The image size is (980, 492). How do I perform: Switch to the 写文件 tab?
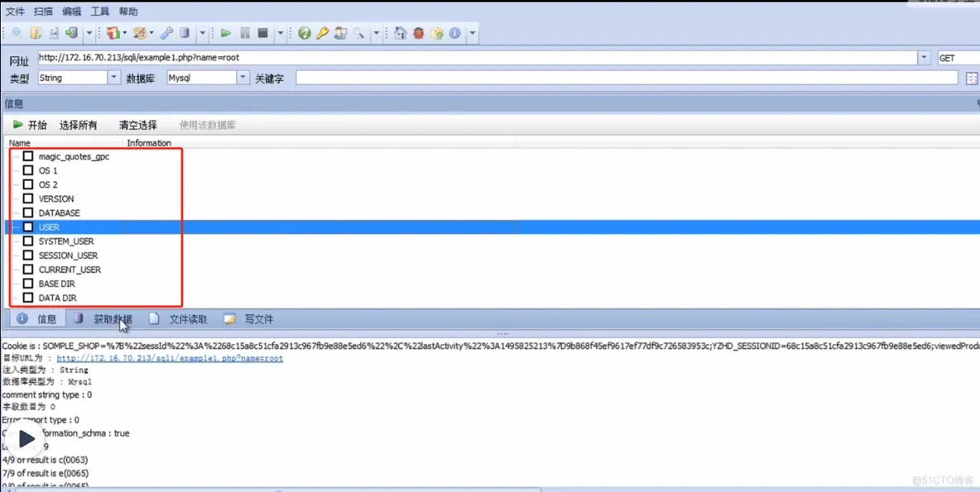[x=249, y=319]
